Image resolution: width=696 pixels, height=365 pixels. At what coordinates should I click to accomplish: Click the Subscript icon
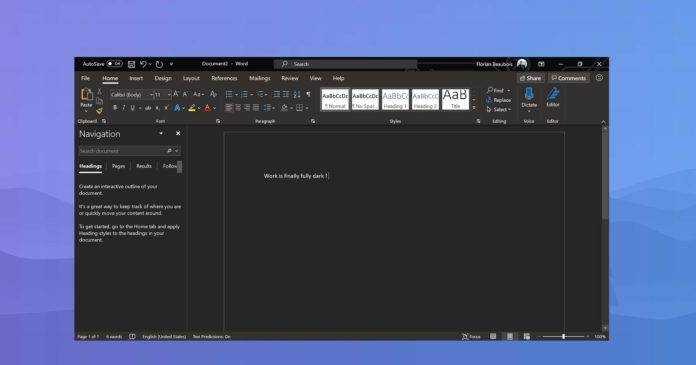pos(158,108)
